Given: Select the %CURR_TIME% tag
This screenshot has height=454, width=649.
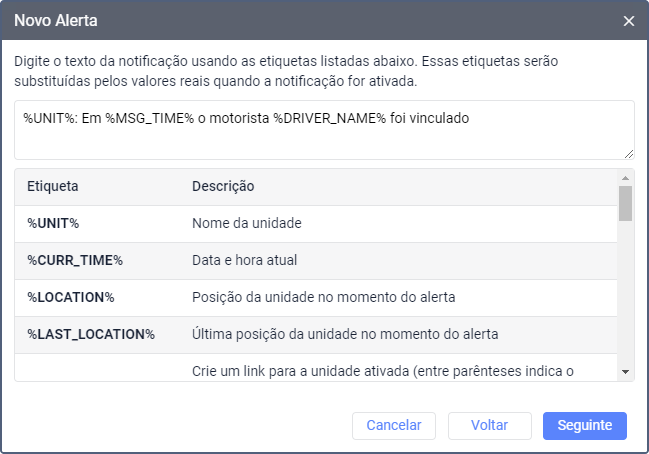Looking at the screenshot, I should coord(75,260).
